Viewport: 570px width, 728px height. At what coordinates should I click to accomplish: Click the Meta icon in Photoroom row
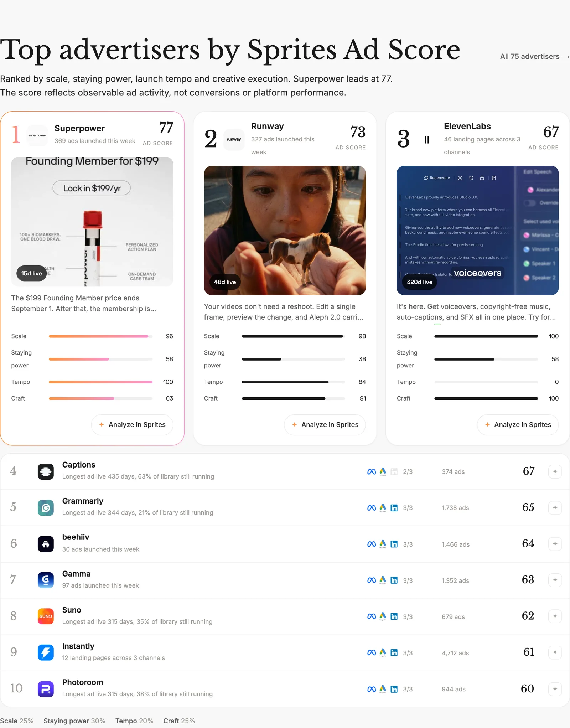(372, 689)
